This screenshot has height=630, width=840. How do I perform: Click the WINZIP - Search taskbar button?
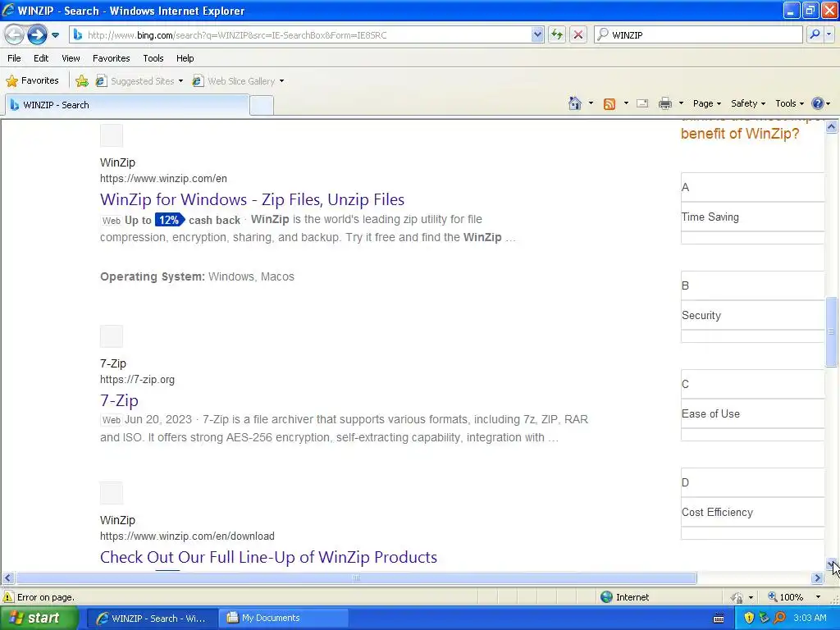point(152,619)
